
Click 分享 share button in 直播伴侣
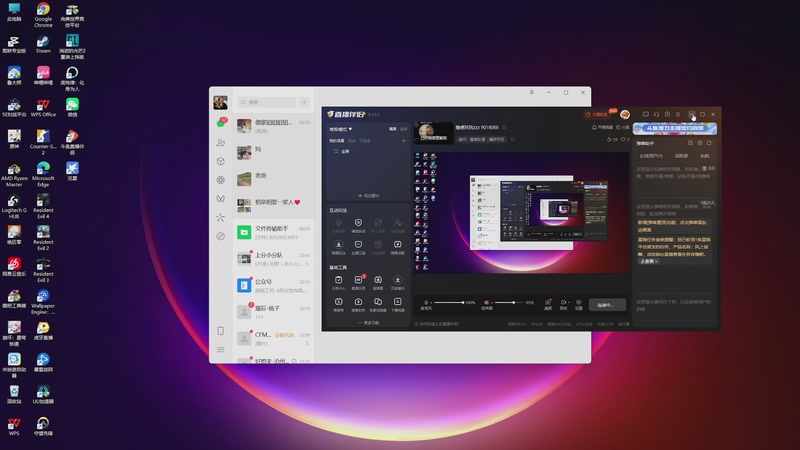[622, 127]
